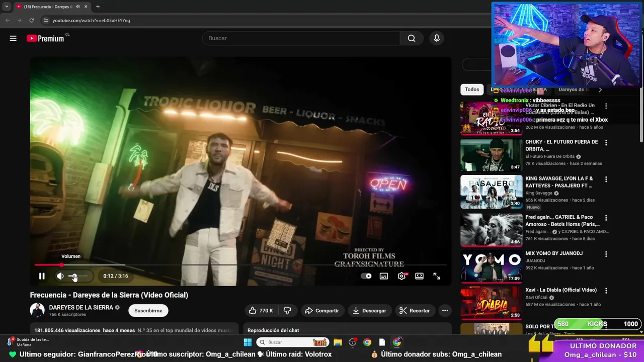Viewport: 644px width, 362px height.
Task: Toggle subtitles in the video player
Action: [x=384, y=276]
